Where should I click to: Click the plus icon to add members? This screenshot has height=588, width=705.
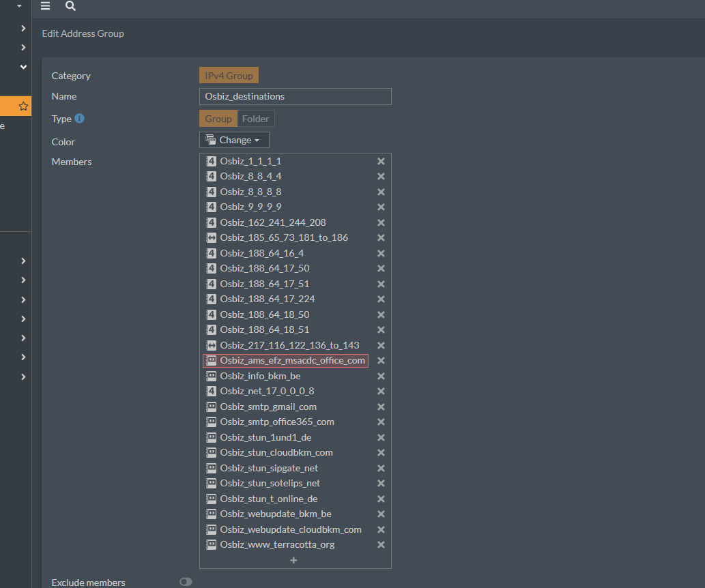(x=293, y=560)
